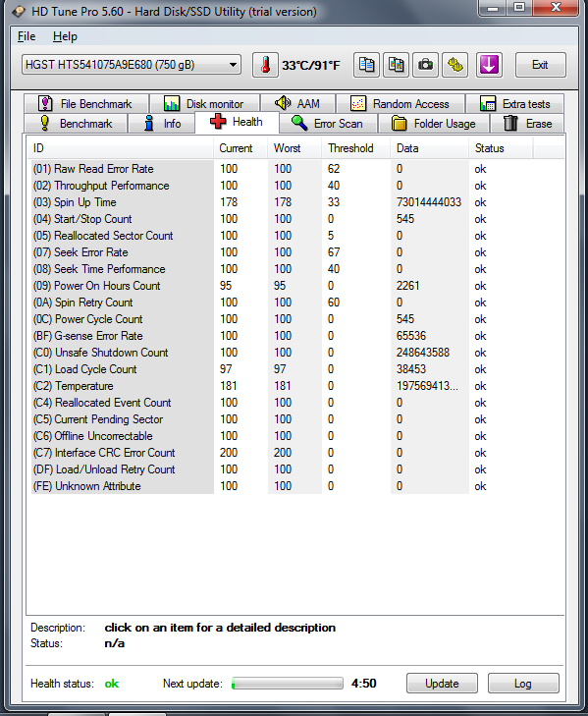The image size is (588, 716).
Task: Sort by the ID column header
Action: [120, 148]
